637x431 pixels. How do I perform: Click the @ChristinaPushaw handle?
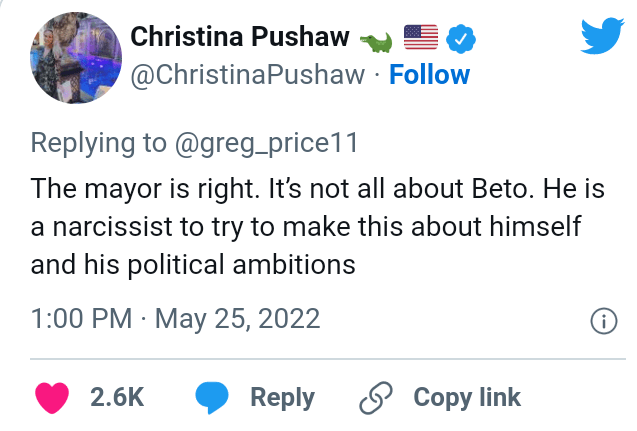(249, 74)
